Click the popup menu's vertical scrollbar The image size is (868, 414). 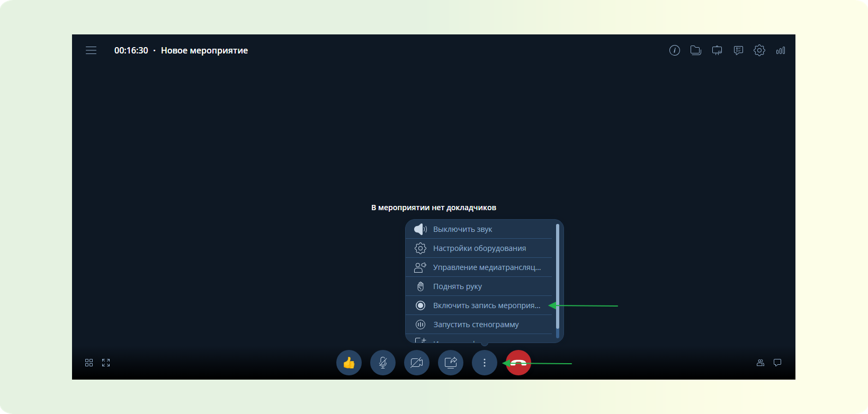point(557,275)
